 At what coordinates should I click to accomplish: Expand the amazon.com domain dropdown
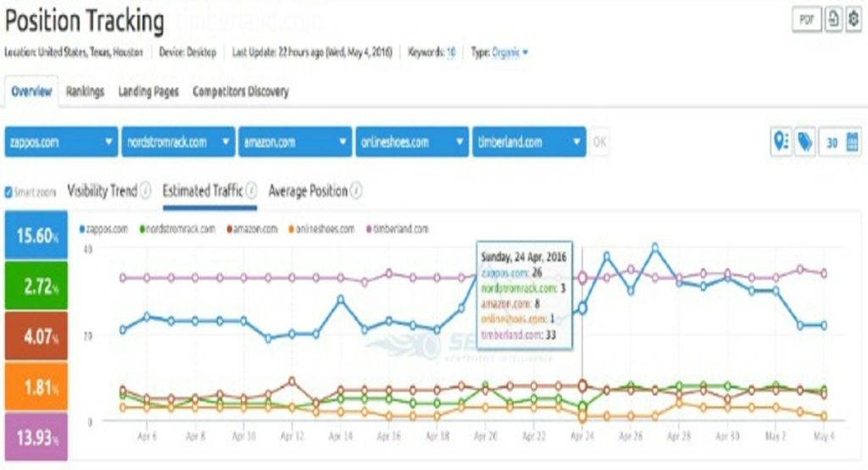(295, 142)
